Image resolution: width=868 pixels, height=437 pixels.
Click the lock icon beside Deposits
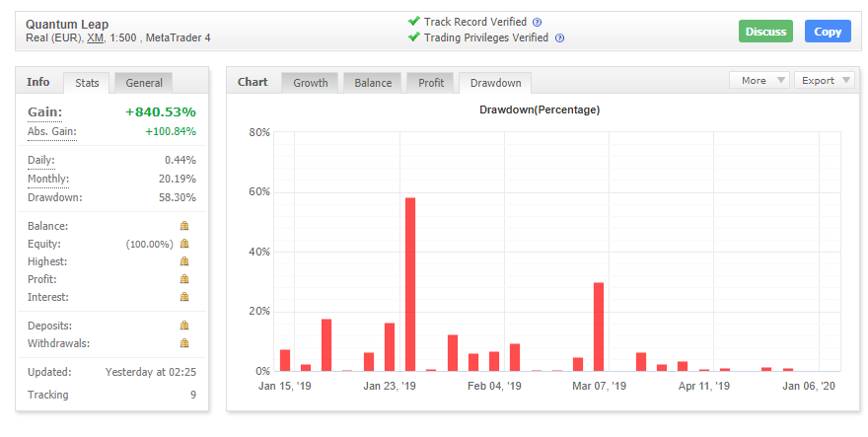184,326
